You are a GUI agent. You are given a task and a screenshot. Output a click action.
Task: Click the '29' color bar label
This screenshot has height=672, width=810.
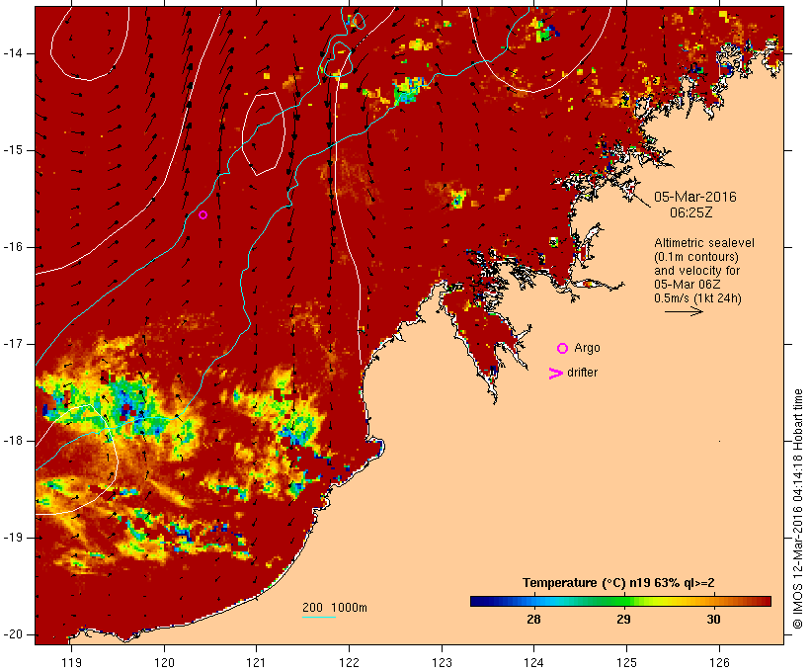(x=623, y=619)
